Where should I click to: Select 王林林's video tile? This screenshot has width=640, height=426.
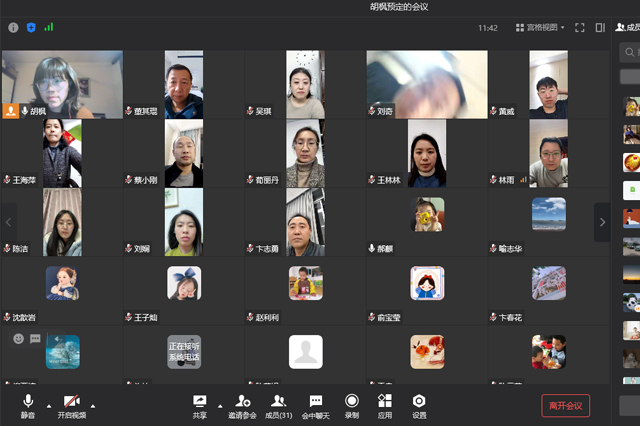(427, 153)
